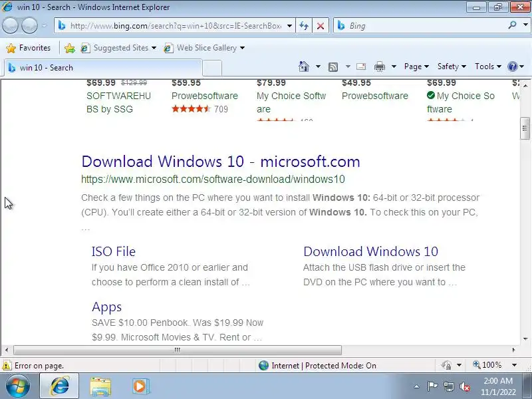
Task: Click Add to Favorites Bar icon
Action: pyautogui.click(x=70, y=48)
